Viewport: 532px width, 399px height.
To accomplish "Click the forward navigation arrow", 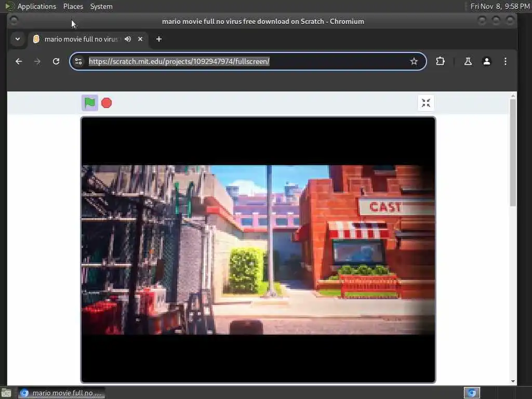I will pos(37,61).
